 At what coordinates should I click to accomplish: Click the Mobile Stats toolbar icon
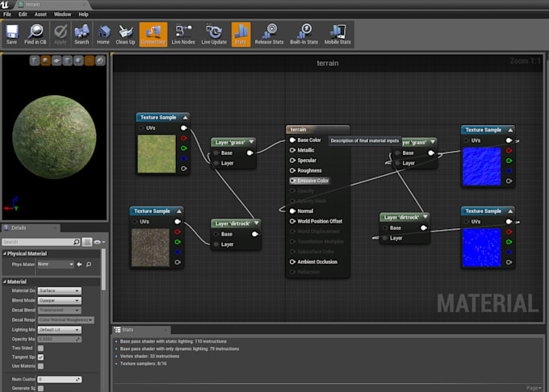click(339, 33)
